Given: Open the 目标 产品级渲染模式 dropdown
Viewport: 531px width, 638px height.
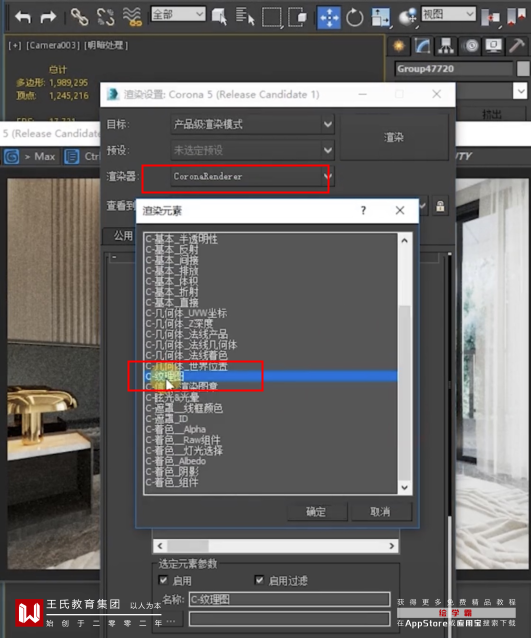Looking at the screenshot, I should (252, 124).
